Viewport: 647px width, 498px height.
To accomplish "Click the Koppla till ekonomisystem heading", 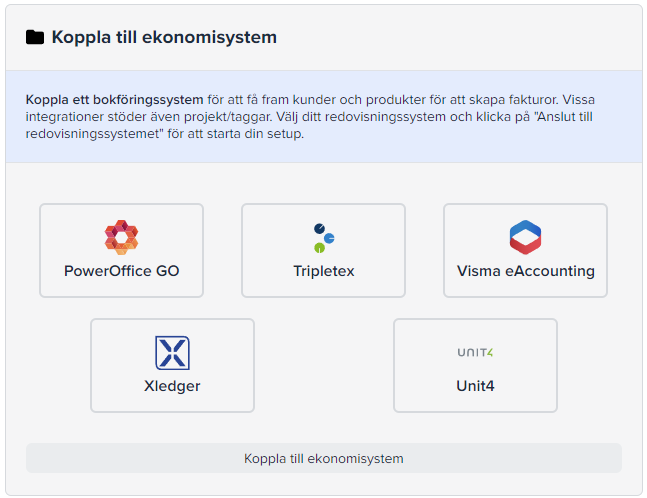I will click(164, 37).
